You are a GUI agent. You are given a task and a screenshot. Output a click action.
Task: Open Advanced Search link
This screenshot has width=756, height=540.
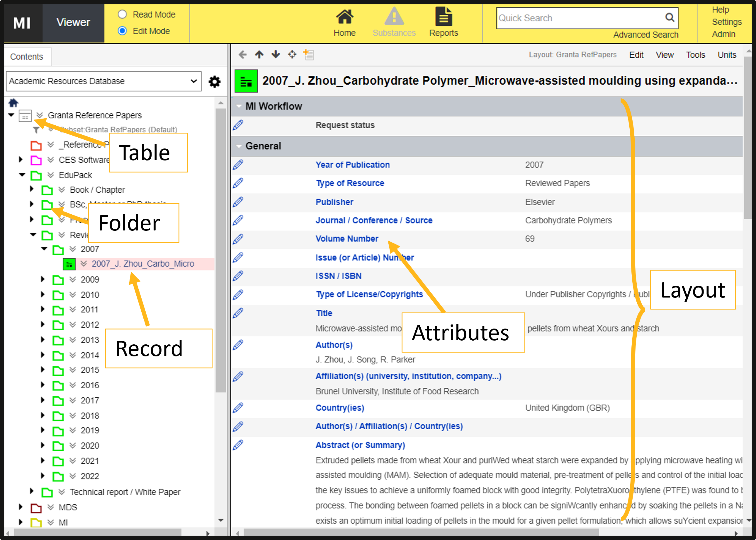645,35
